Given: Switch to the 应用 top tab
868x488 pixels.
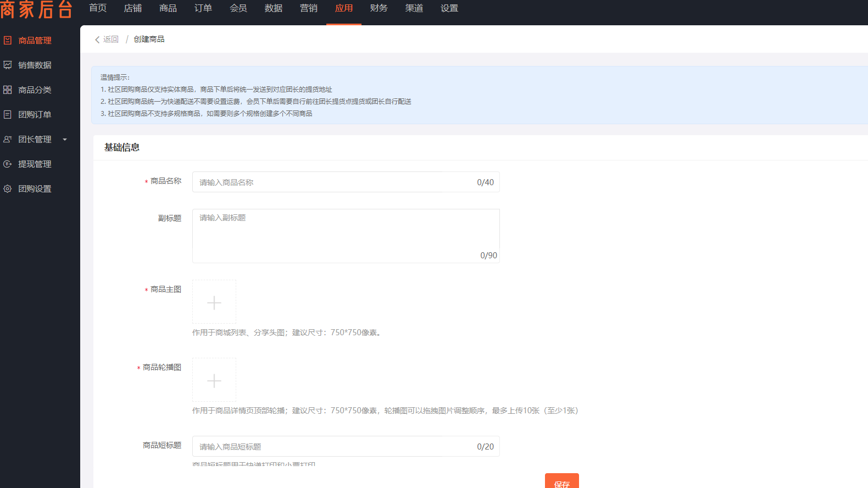Looking at the screenshot, I should pyautogui.click(x=344, y=8).
